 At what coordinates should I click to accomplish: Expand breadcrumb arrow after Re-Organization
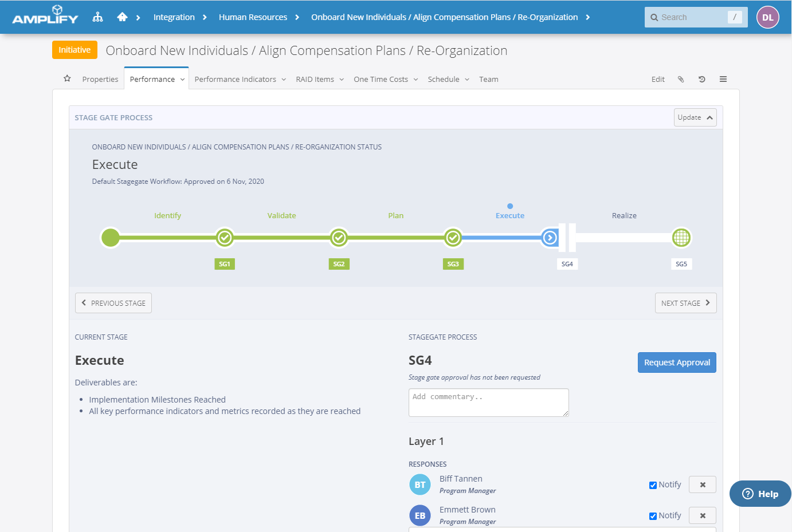pos(587,18)
